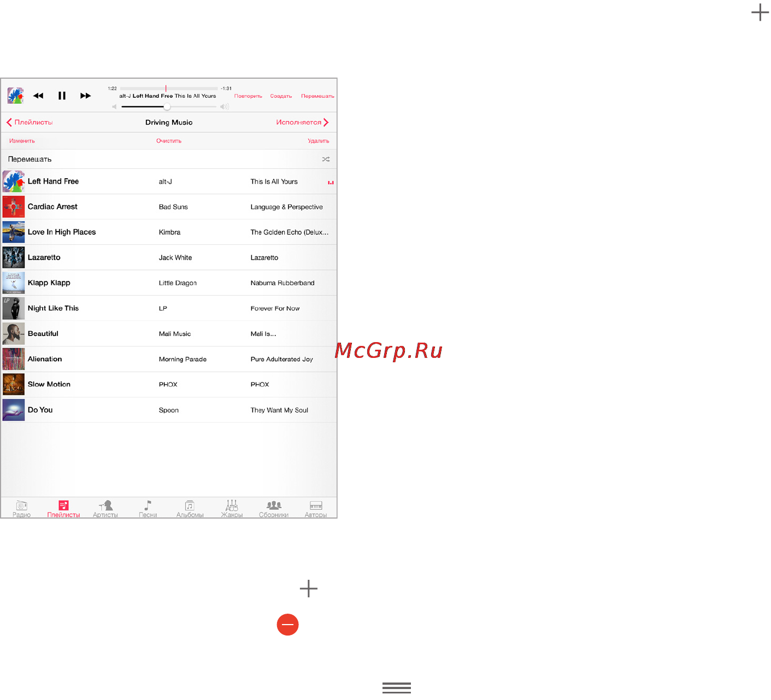Screen dimensions: 771x700
Task: Tap Do You album cover thumbnail
Action: (14, 410)
